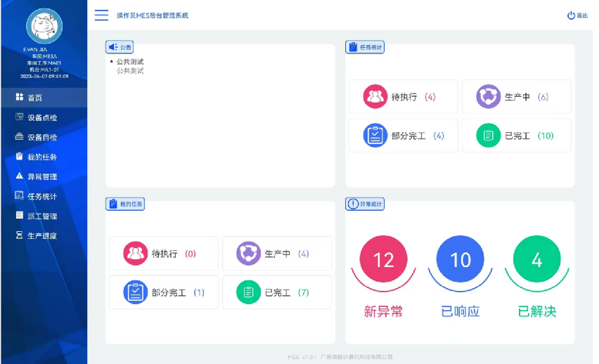Click the 设备点检 sidebar icon
Image resolution: width=599 pixels, height=364 pixels.
(x=20, y=117)
